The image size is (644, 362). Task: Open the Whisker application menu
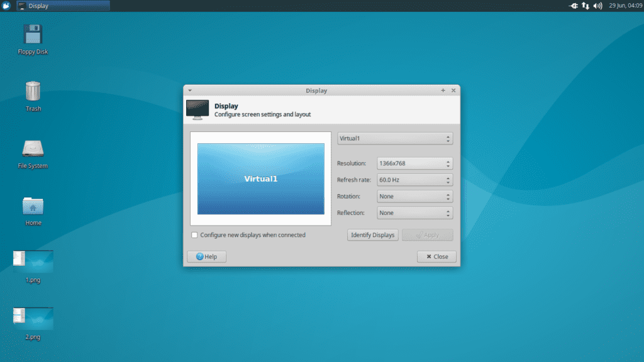point(6,6)
